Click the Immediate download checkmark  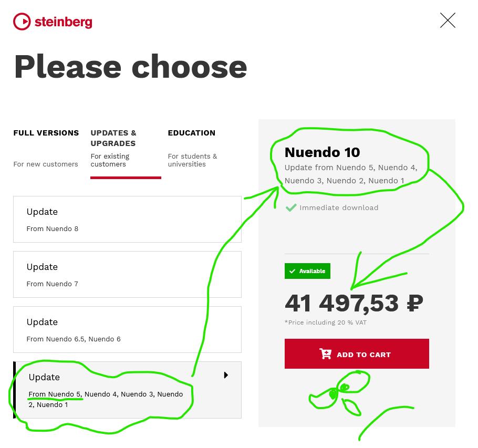pyautogui.click(x=290, y=207)
